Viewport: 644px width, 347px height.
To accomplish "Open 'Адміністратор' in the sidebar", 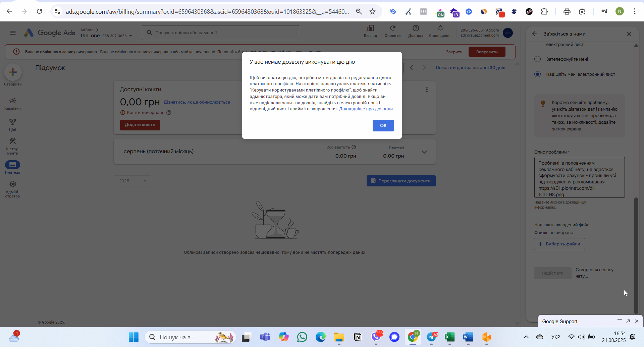I will click(x=13, y=189).
